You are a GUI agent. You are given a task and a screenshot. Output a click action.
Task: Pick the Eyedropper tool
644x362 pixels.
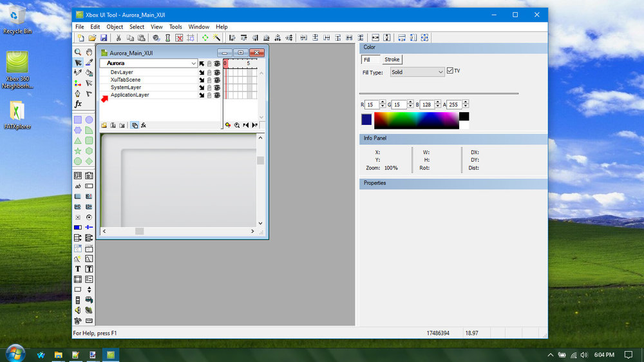[89, 62]
